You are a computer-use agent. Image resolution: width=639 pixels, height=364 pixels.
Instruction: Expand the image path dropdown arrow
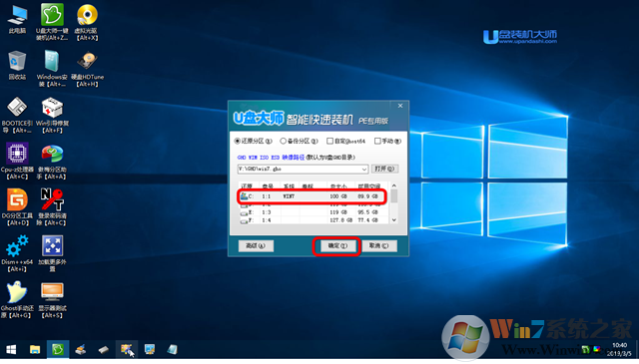tap(363, 169)
